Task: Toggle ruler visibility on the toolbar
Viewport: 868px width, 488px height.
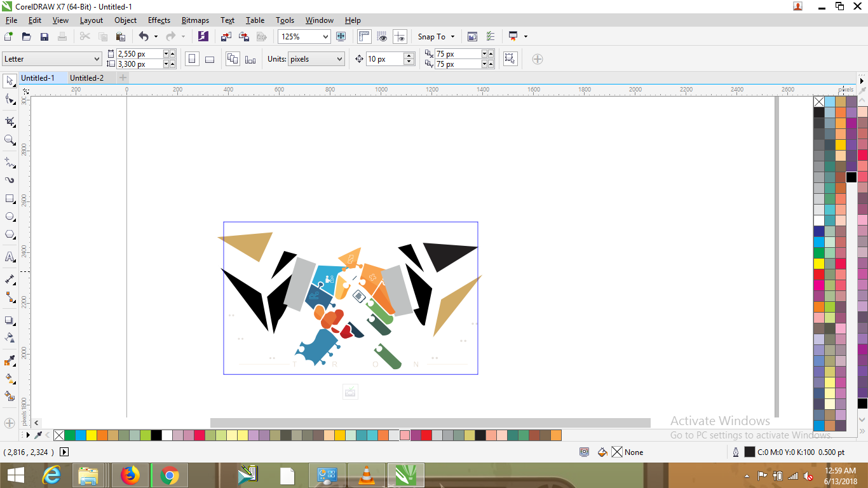Action: (x=363, y=36)
